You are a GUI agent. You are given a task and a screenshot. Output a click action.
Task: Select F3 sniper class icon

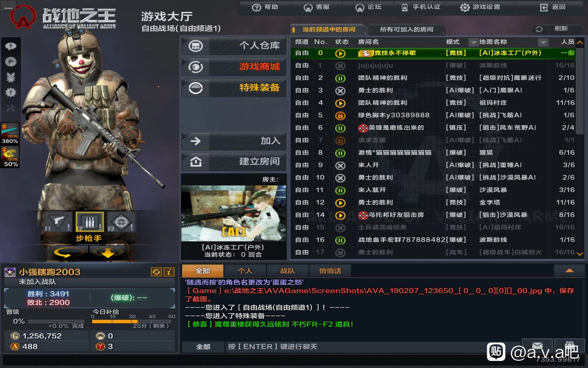[121, 222]
